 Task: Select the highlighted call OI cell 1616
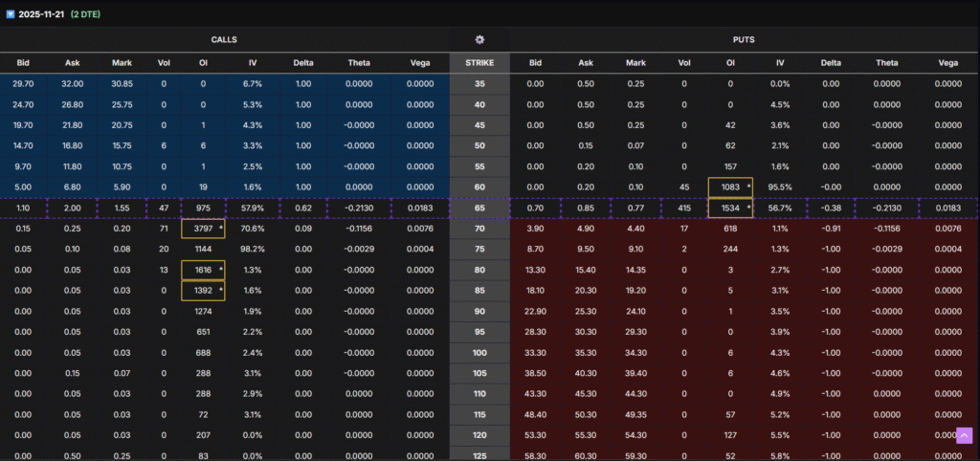point(203,271)
